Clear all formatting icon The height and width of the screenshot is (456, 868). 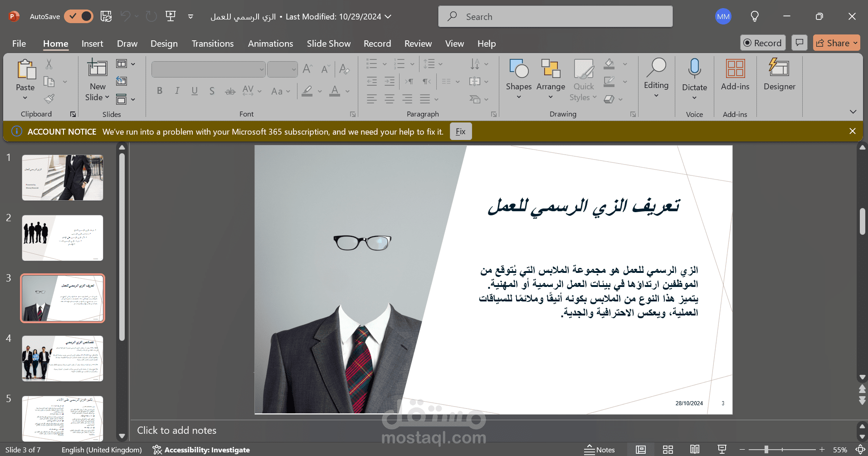344,69
